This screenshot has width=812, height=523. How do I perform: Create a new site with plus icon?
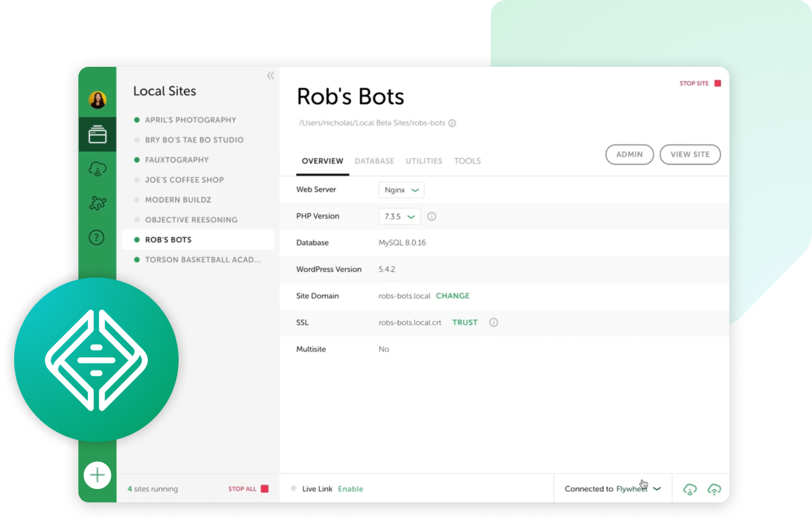coord(98,475)
